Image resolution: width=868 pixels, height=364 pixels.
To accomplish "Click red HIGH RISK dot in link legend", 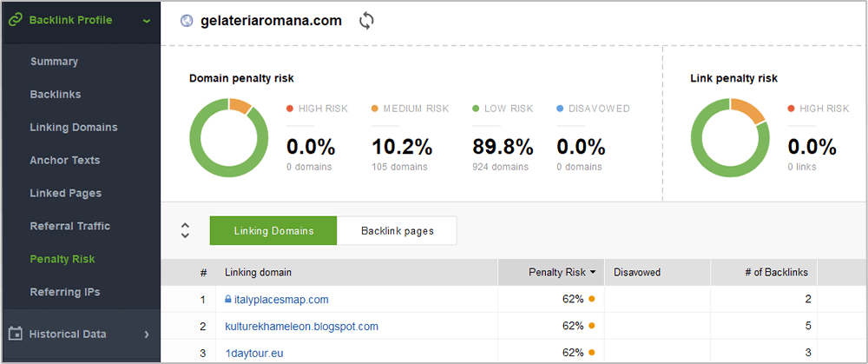I will [791, 109].
